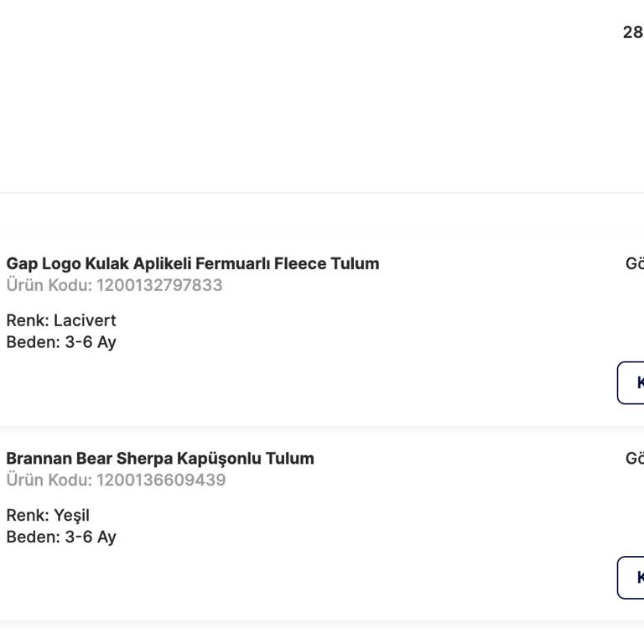Image resolution: width=644 pixels, height=644 pixels.
Task: Click product code number 1200132797833
Action: point(159,285)
